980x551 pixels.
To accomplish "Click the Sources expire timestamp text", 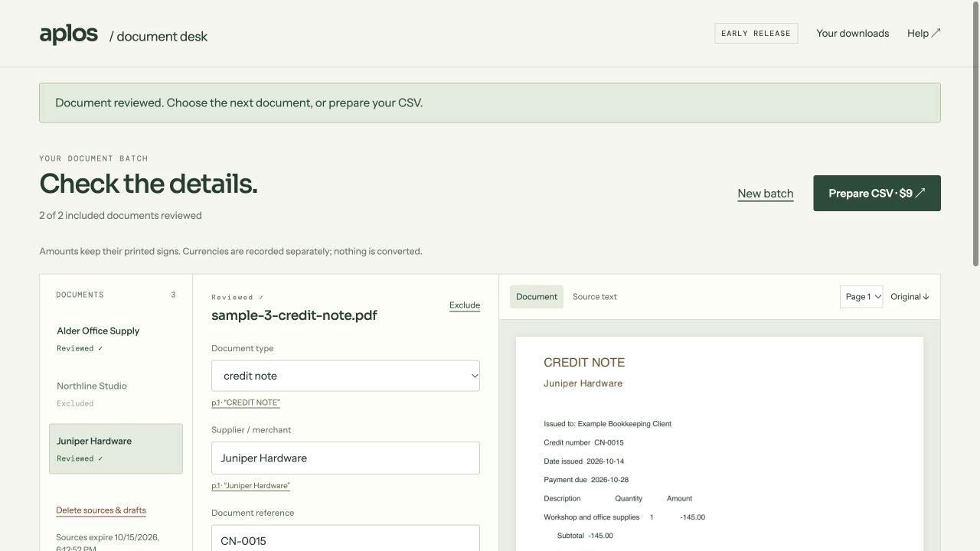I will pos(107,543).
